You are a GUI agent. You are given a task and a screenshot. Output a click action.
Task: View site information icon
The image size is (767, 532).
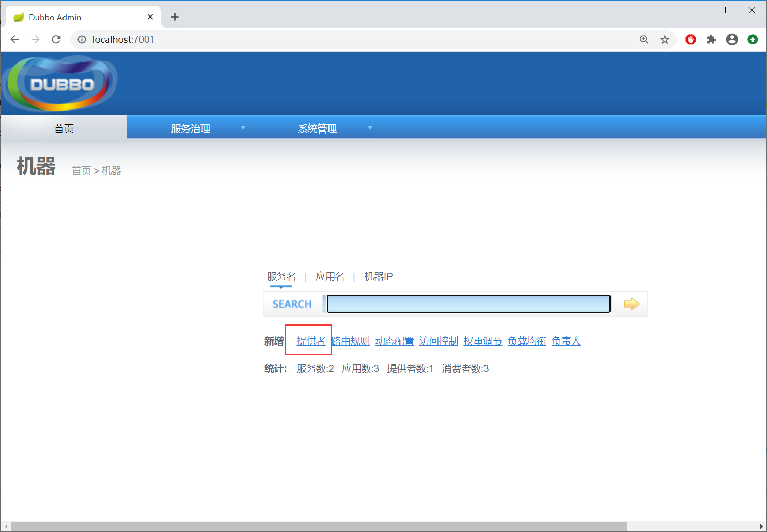[82, 39]
